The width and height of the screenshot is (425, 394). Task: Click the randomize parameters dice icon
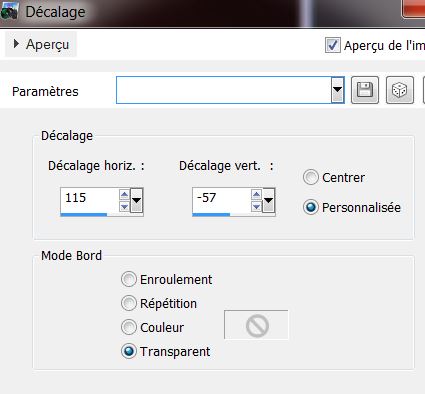[400, 90]
